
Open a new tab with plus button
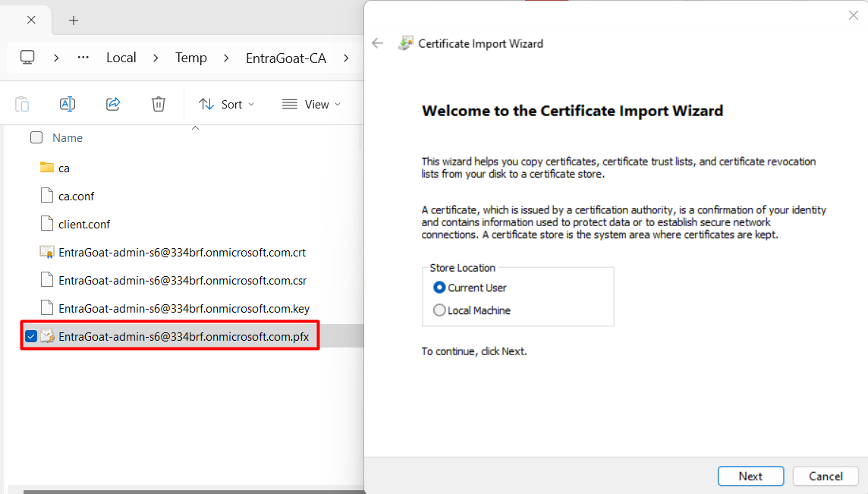tap(74, 20)
